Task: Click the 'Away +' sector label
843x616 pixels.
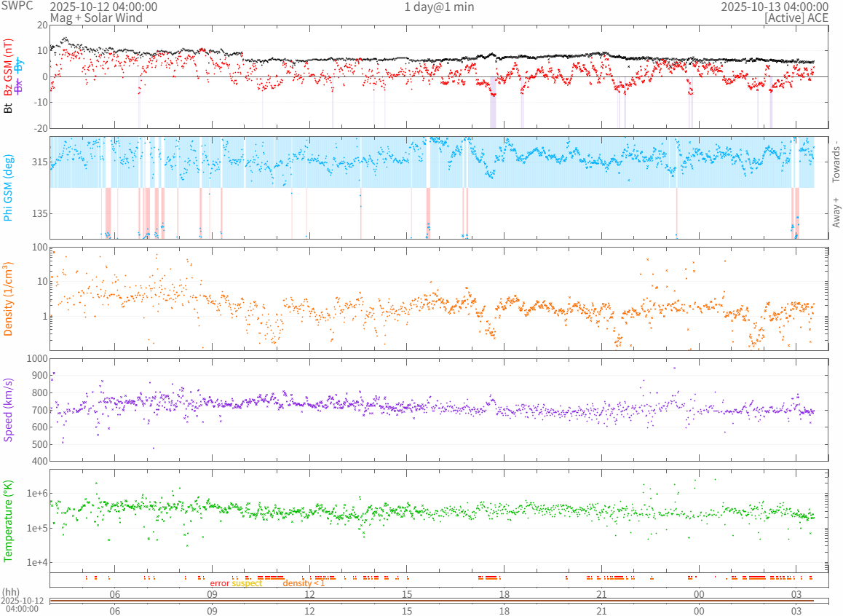Action: 836,212
